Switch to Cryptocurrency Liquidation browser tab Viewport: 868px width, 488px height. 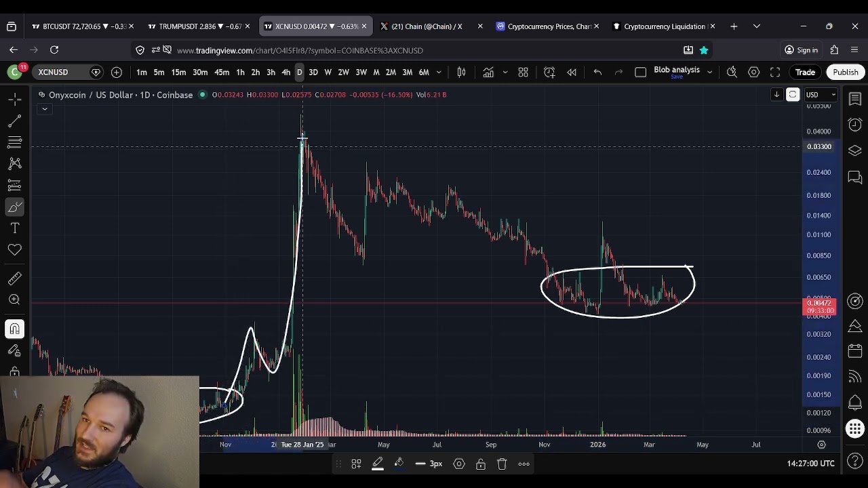[664, 26]
